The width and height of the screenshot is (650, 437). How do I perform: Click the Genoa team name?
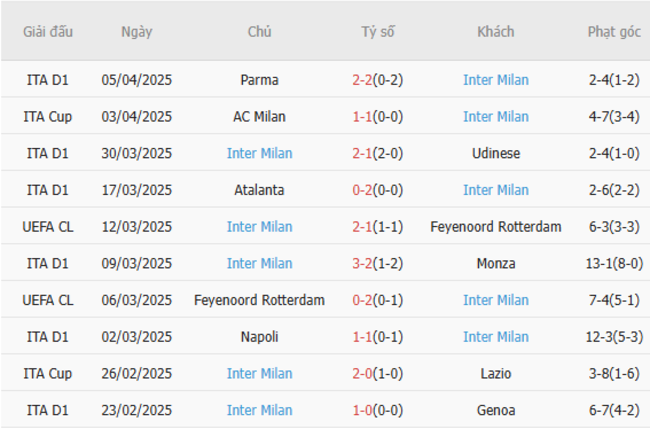click(x=495, y=410)
